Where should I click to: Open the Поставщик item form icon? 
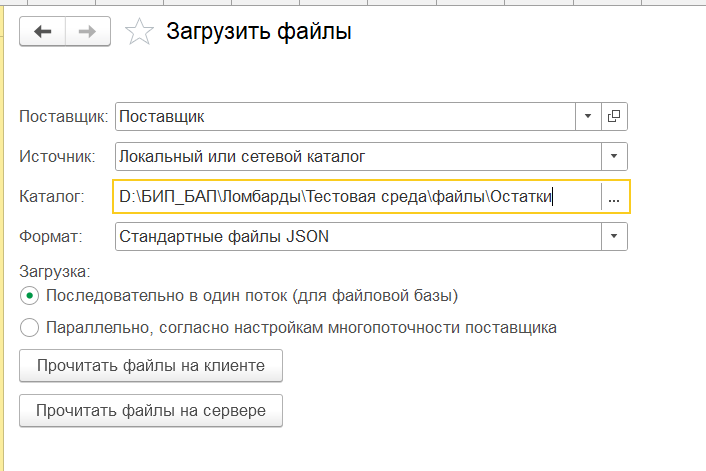[614, 117]
